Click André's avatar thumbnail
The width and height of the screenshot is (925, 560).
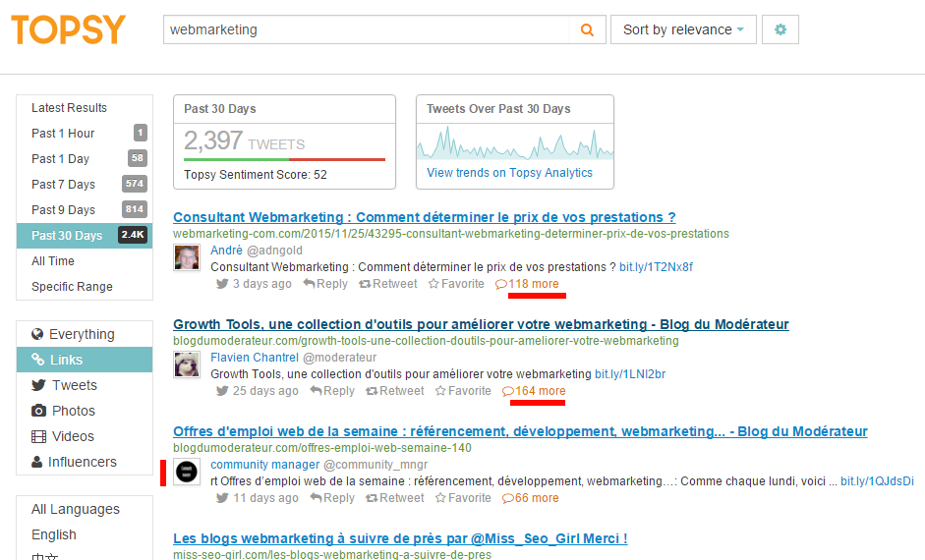tap(187, 257)
